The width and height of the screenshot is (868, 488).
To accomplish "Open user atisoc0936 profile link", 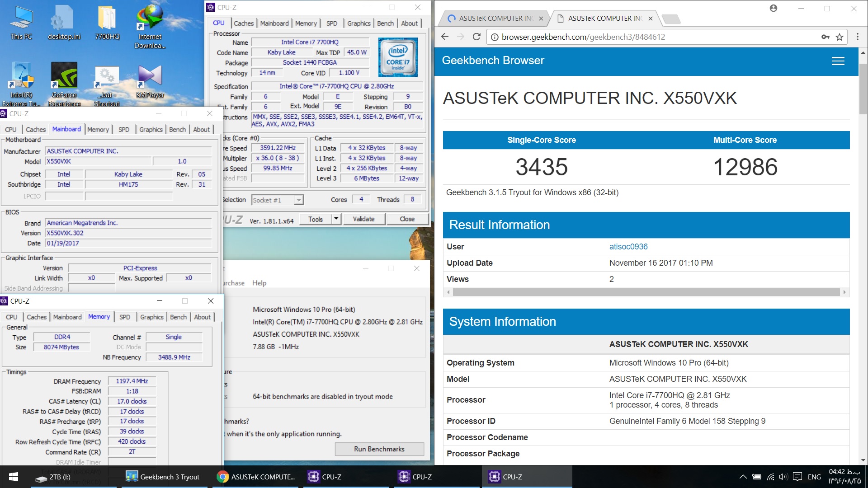I will (628, 247).
